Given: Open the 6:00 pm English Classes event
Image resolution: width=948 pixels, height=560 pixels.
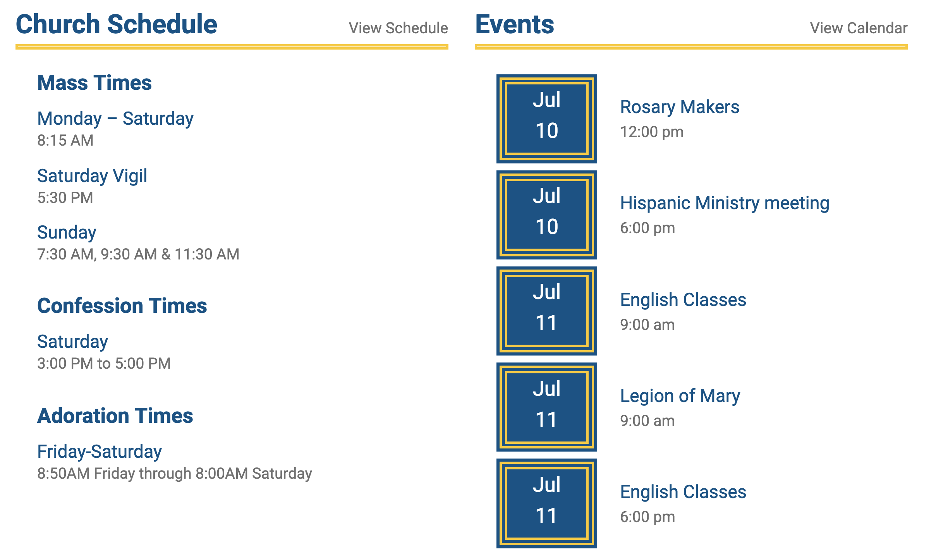Looking at the screenshot, I should tap(683, 492).
